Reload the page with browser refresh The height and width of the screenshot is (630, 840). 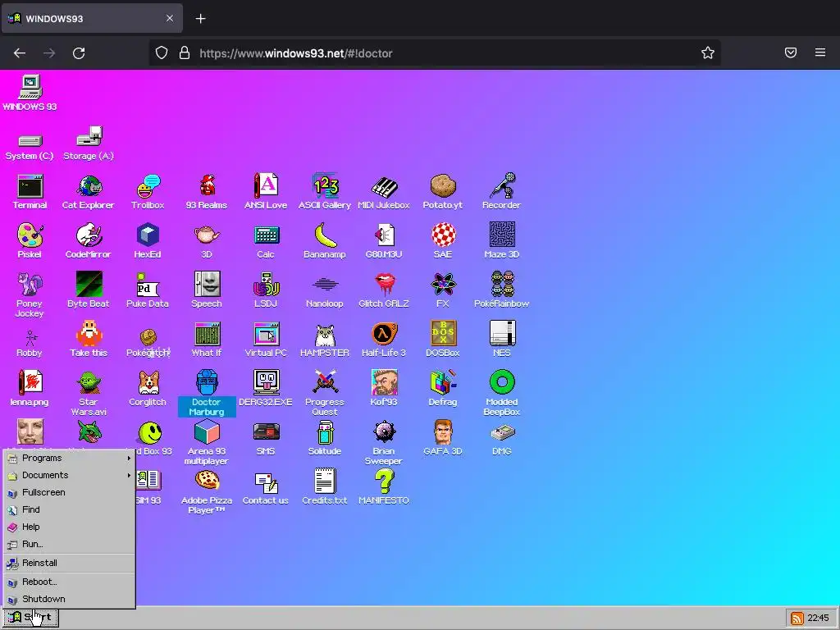(79, 53)
